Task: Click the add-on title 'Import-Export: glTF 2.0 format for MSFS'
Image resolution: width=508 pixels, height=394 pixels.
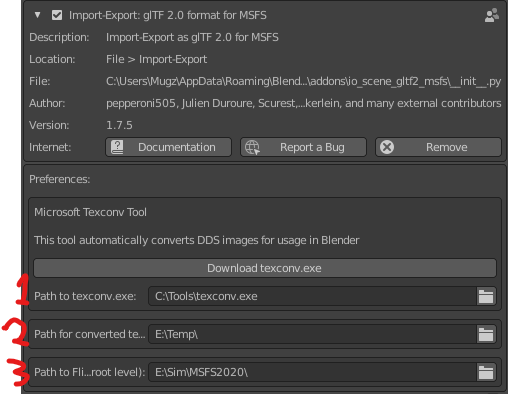Action: [168, 15]
